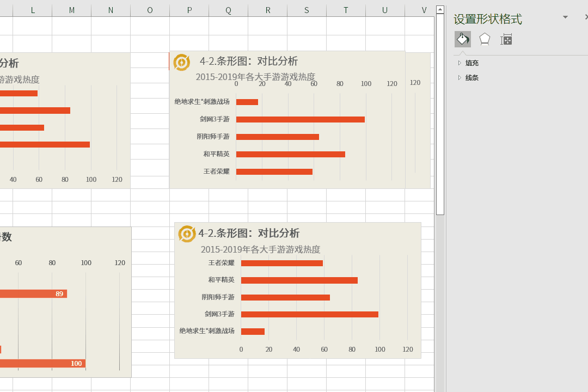Select column S header
The image size is (588, 392).
click(307, 10)
